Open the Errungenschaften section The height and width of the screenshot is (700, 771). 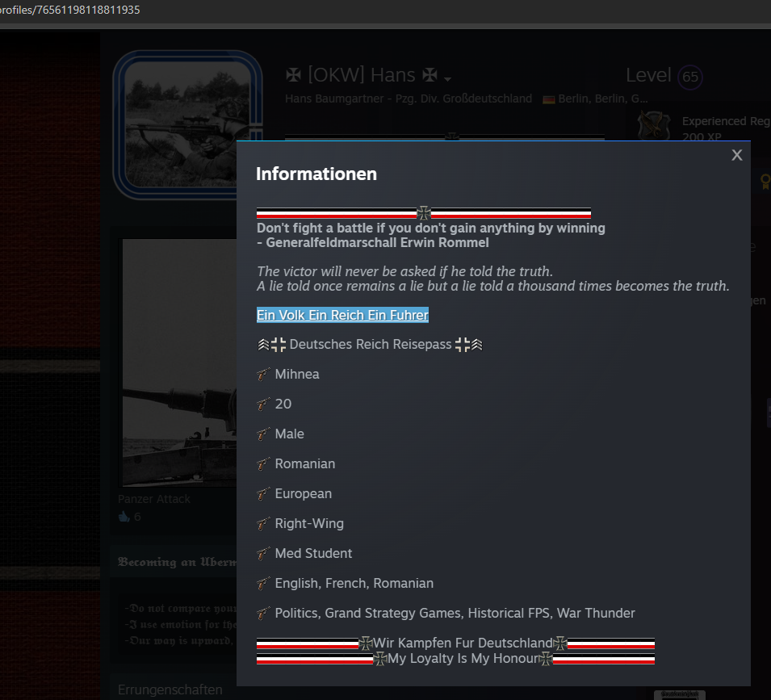(170, 690)
